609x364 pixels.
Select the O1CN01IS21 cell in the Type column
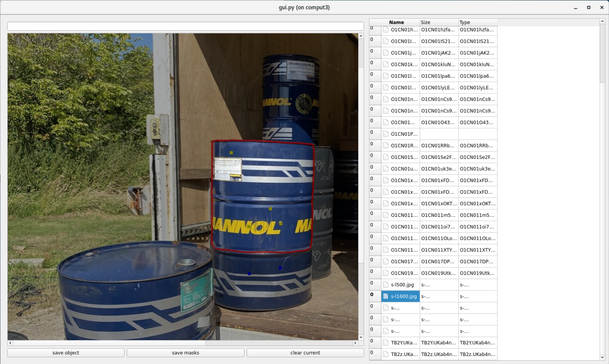coord(478,41)
